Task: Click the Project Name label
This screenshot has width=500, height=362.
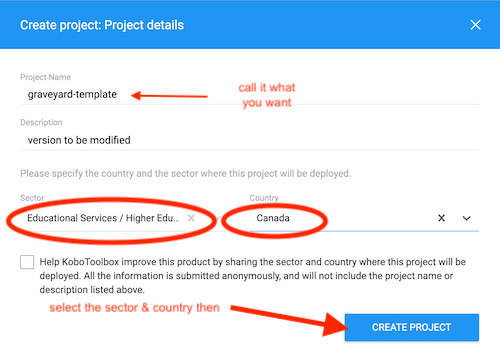Action: tap(45, 77)
